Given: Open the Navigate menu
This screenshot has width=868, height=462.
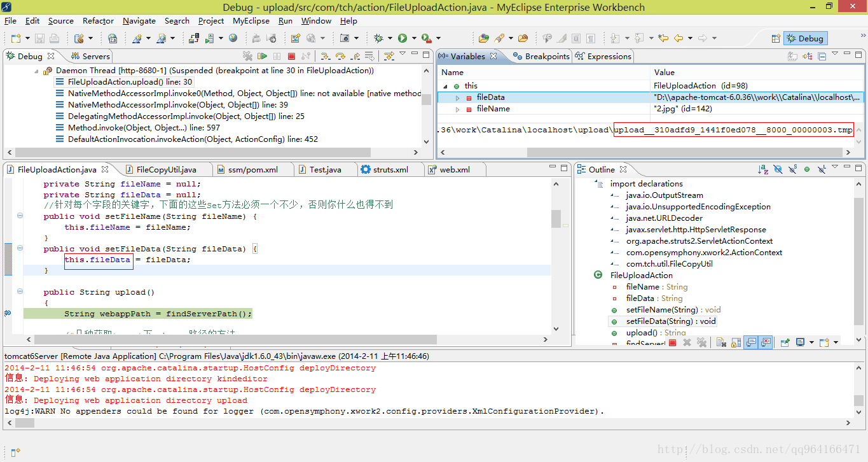Looking at the screenshot, I should tap(139, 20).
